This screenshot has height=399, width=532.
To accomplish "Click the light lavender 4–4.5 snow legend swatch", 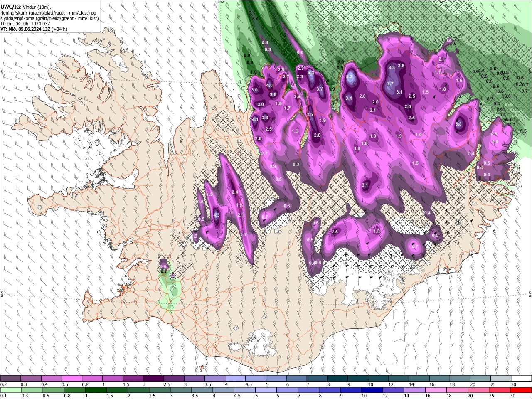I will (235, 379).
